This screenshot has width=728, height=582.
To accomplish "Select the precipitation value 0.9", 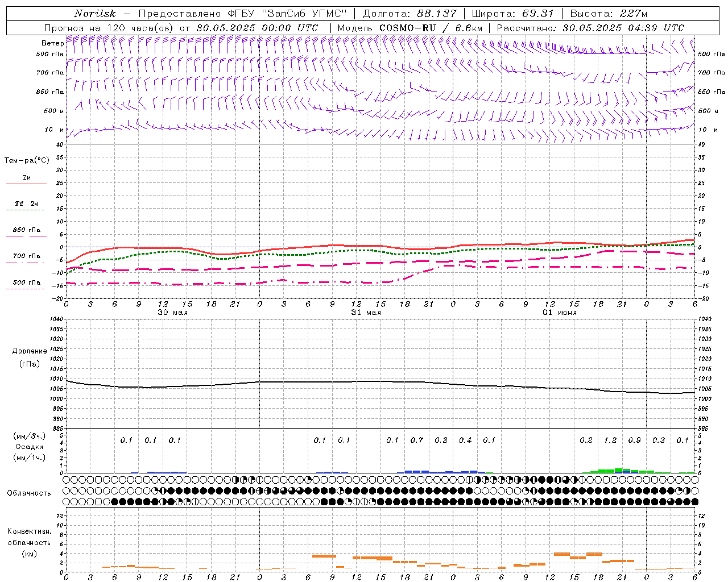I will tap(634, 440).
